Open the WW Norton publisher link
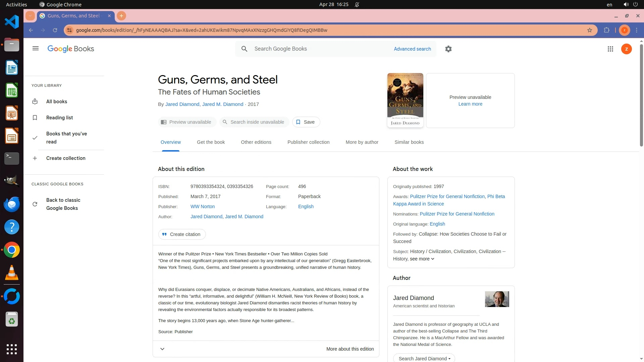Viewport: 644px width, 362px height. pyautogui.click(x=203, y=206)
